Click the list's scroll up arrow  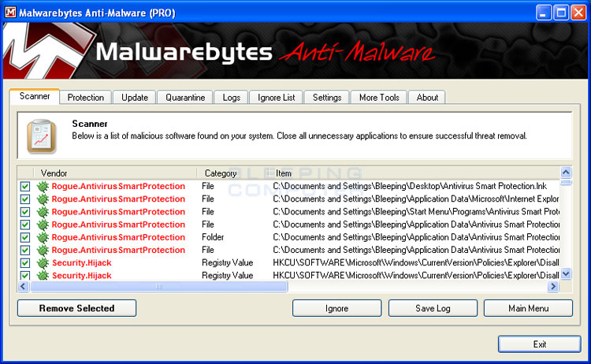(x=566, y=173)
